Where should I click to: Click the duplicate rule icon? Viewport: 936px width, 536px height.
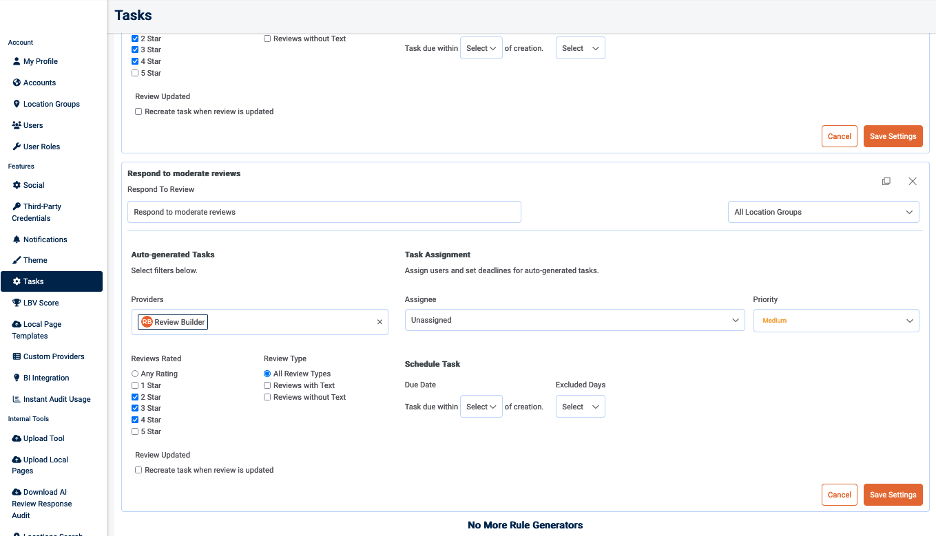click(886, 181)
